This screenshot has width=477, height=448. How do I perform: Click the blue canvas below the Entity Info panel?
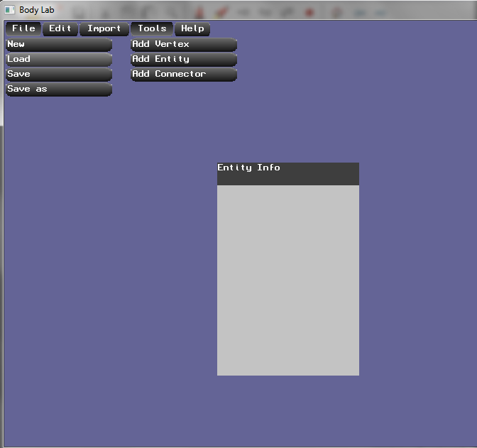point(287,410)
